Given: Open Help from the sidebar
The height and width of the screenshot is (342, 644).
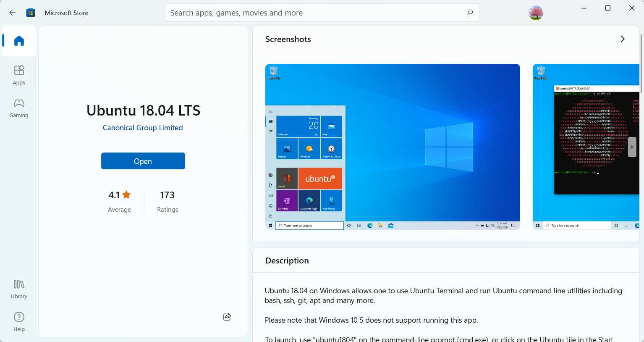Looking at the screenshot, I should [x=18, y=321].
